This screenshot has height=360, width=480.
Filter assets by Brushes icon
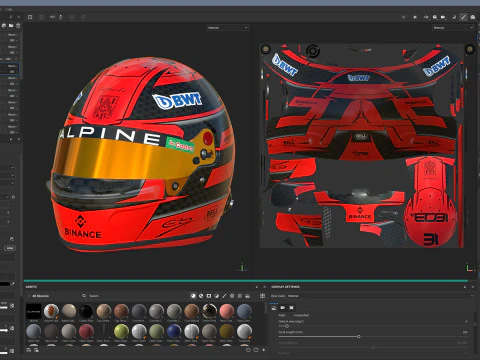[224, 296]
